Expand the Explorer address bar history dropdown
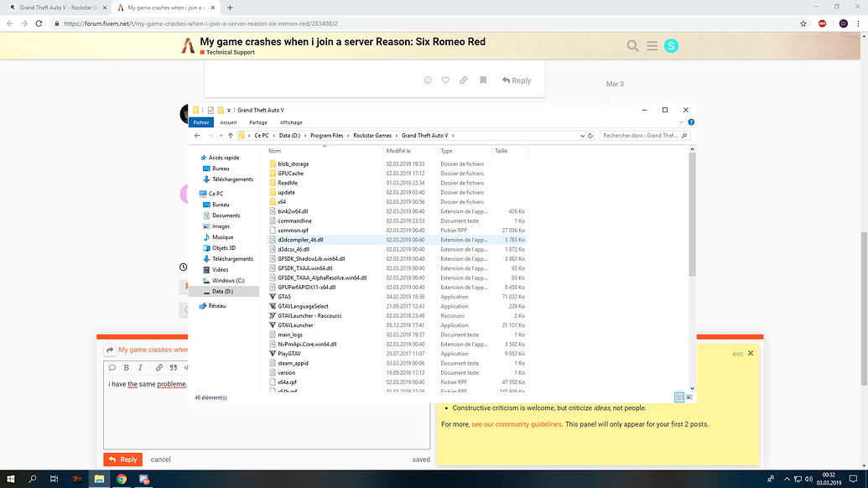Viewport: 868px width, 488px height. pyautogui.click(x=582, y=136)
